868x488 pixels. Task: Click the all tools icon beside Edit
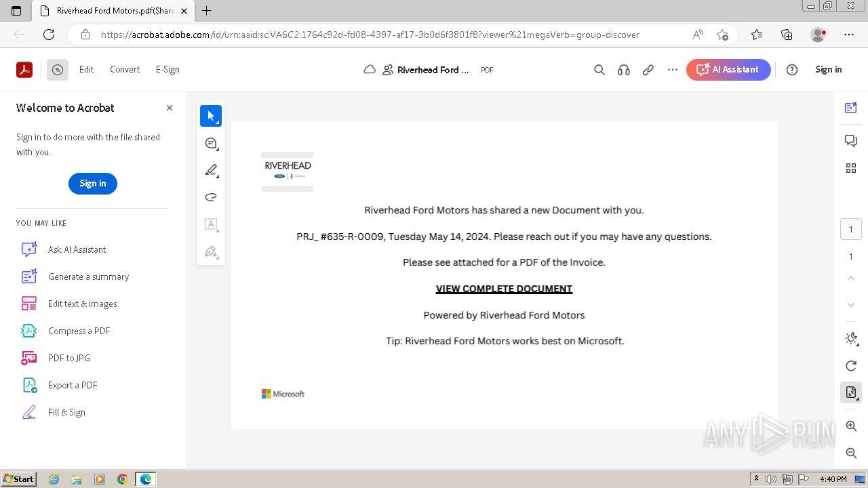[58, 69]
